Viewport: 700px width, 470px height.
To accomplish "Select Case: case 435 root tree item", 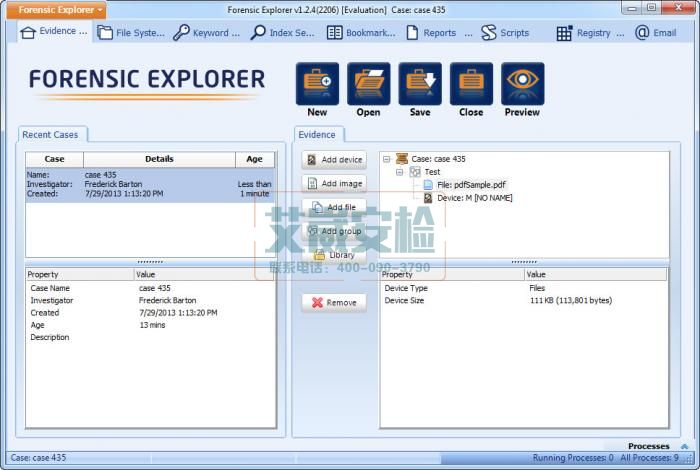I will (x=438, y=159).
